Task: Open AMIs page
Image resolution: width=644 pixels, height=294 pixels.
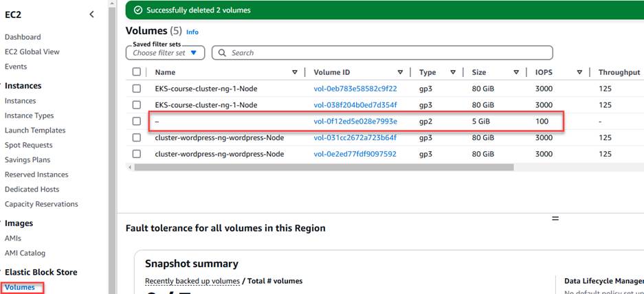Action: click(13, 238)
